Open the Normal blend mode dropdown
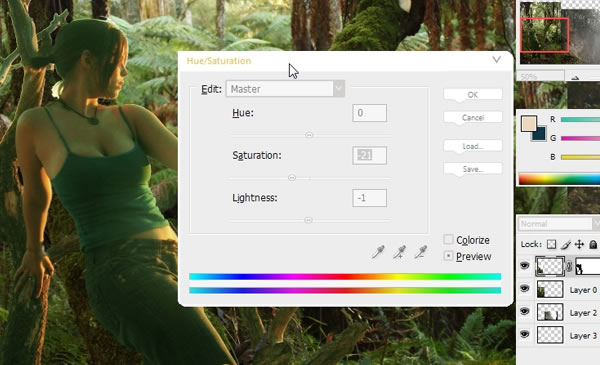The image size is (600, 365). [x=558, y=224]
